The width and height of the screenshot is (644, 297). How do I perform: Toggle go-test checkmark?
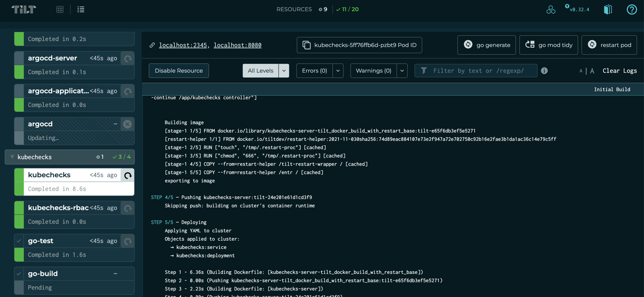pyautogui.click(x=19, y=241)
